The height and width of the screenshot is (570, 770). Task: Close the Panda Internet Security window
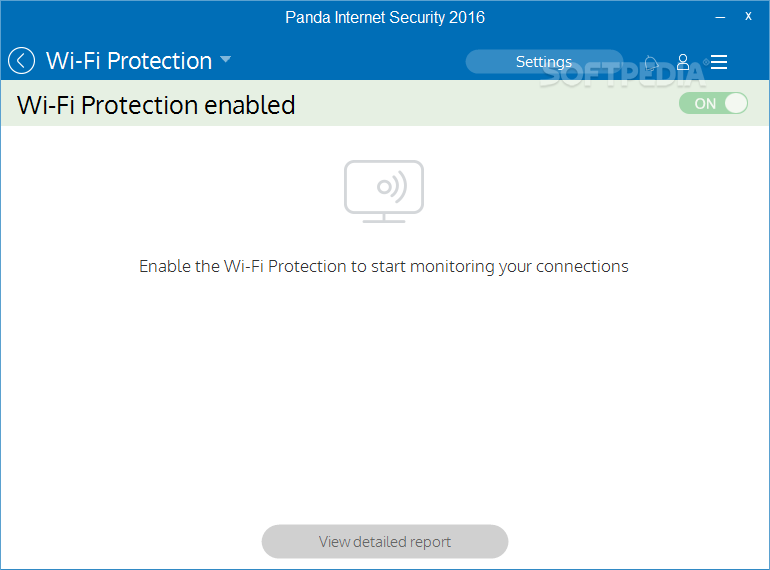748,16
